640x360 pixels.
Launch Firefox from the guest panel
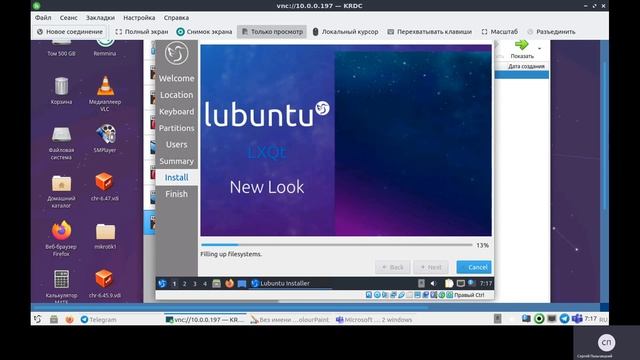coord(229,283)
